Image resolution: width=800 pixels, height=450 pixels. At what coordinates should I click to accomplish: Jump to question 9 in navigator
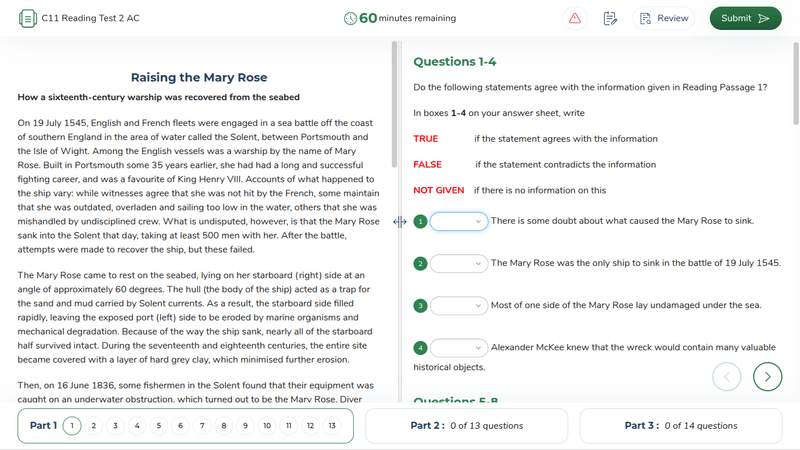(x=245, y=426)
